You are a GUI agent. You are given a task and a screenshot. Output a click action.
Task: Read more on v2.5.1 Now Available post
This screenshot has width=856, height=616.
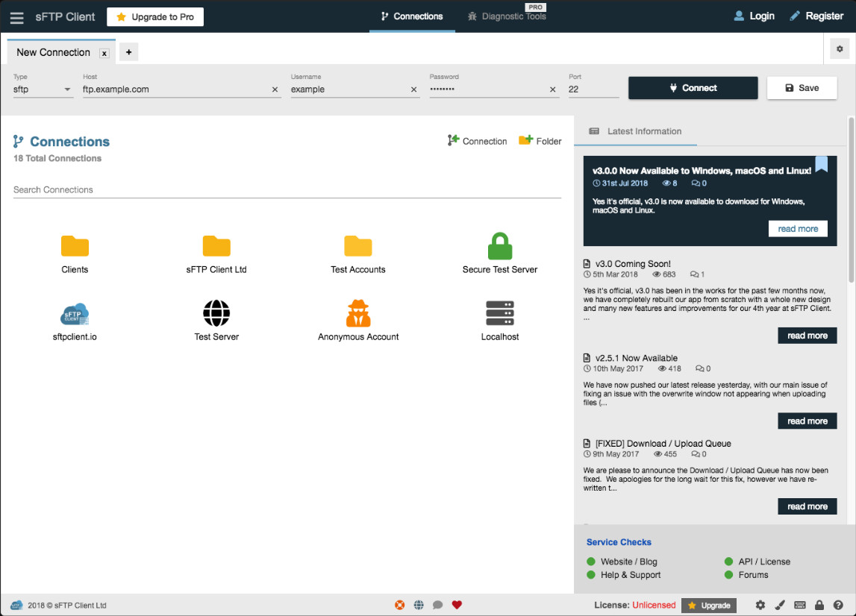coord(807,421)
